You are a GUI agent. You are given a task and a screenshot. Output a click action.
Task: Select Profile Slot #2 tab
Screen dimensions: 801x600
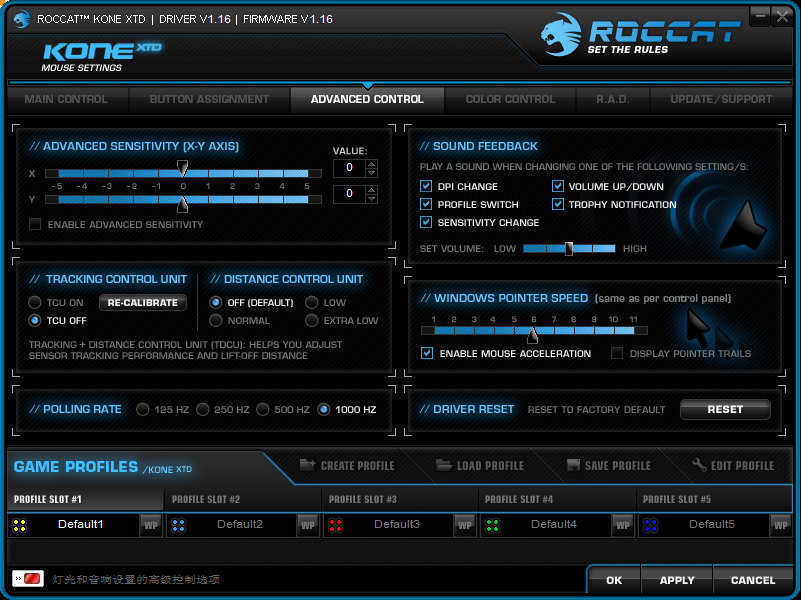[243, 499]
